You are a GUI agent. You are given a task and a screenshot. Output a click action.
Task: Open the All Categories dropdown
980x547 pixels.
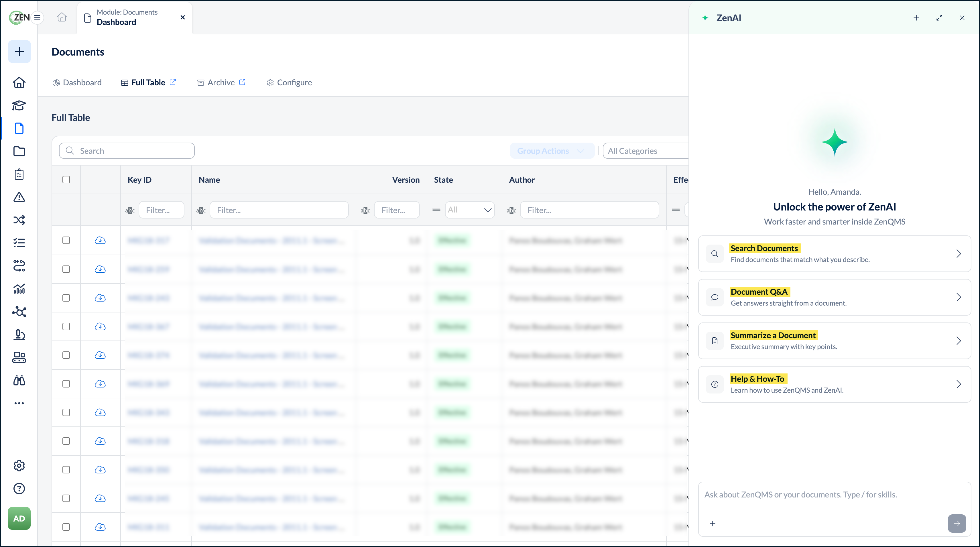[x=646, y=151]
